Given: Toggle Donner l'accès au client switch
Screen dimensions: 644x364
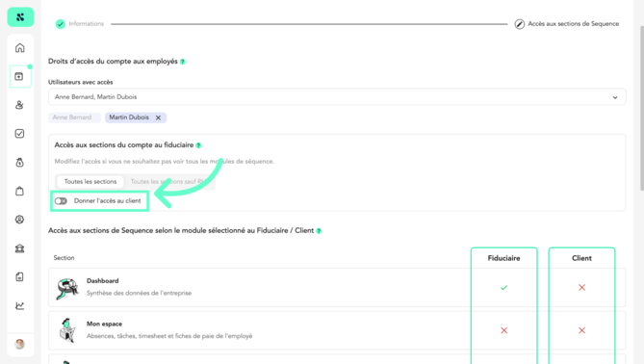Looking at the screenshot, I should point(61,201).
